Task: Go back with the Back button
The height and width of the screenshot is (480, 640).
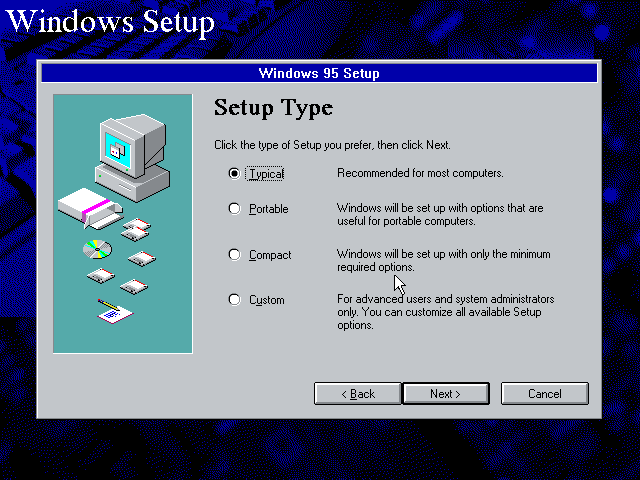Action: click(358, 393)
